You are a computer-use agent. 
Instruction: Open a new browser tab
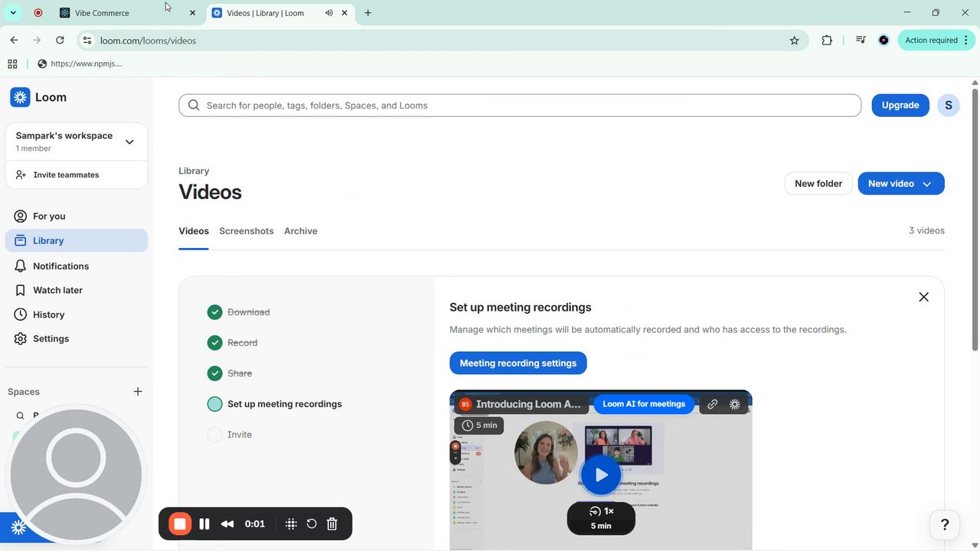(368, 13)
